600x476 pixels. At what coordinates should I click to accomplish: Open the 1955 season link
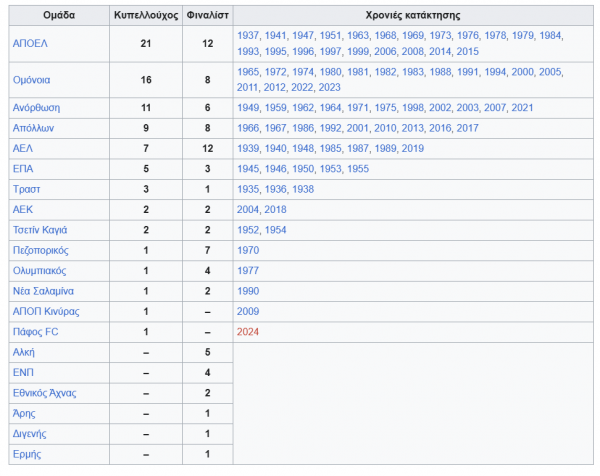coord(358,169)
